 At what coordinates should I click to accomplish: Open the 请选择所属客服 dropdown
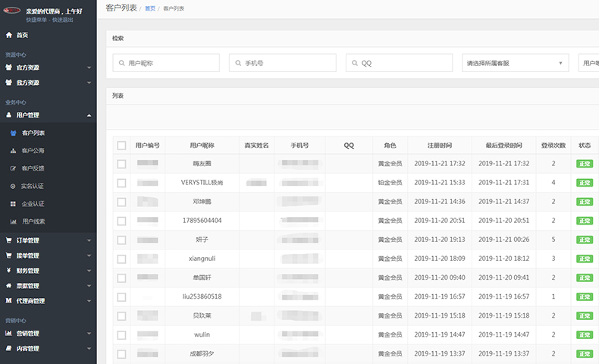click(x=516, y=63)
